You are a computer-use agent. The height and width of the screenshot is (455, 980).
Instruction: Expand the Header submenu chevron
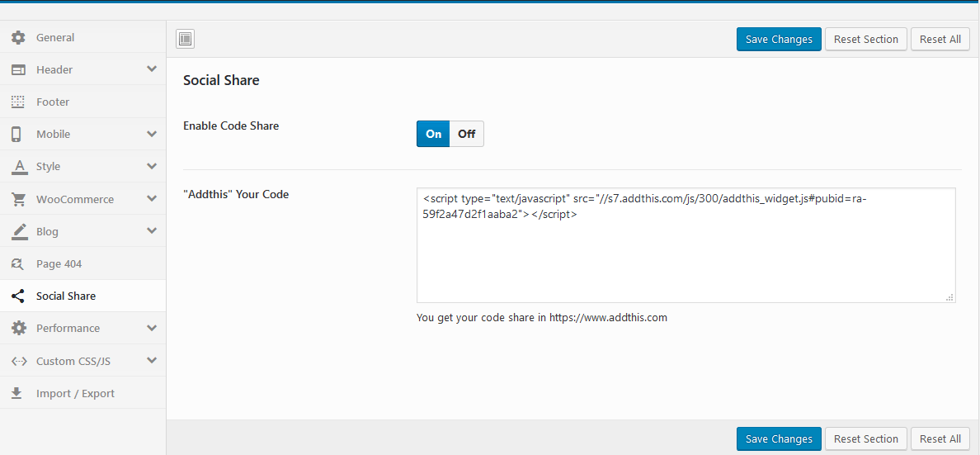pos(151,69)
